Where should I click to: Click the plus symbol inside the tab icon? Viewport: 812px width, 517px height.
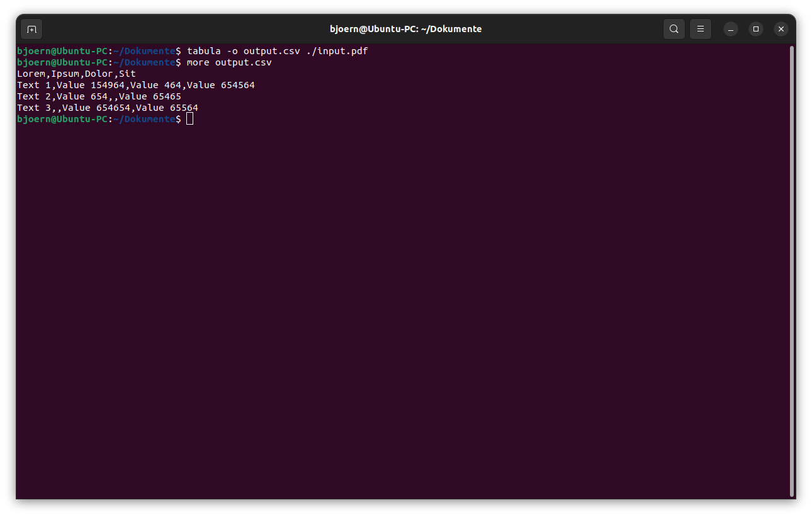pos(31,29)
